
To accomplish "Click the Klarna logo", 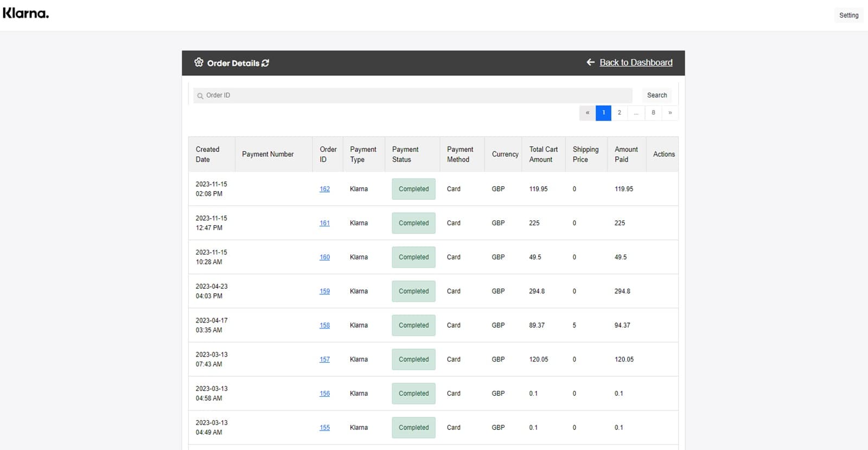I will click(25, 13).
